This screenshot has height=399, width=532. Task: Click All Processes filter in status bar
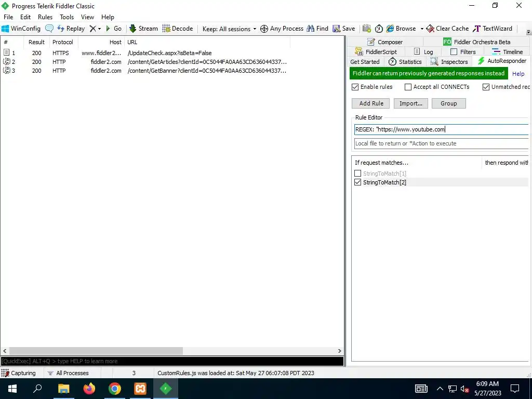68,373
